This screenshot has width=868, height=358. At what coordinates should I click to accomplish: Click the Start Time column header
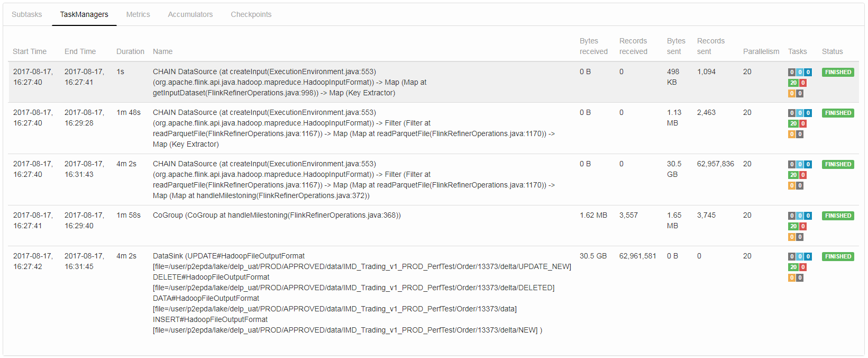30,51
